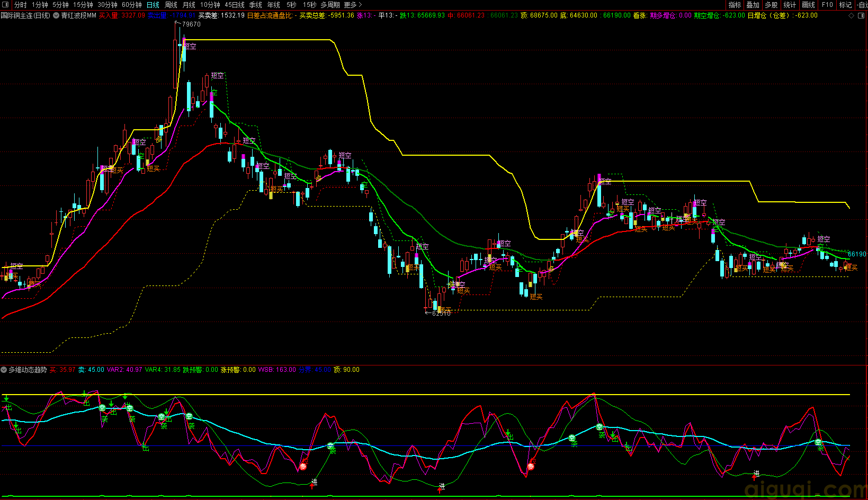Click the 买: 35.97 sub-chart value
The width and height of the screenshot is (868, 500).
point(62,370)
